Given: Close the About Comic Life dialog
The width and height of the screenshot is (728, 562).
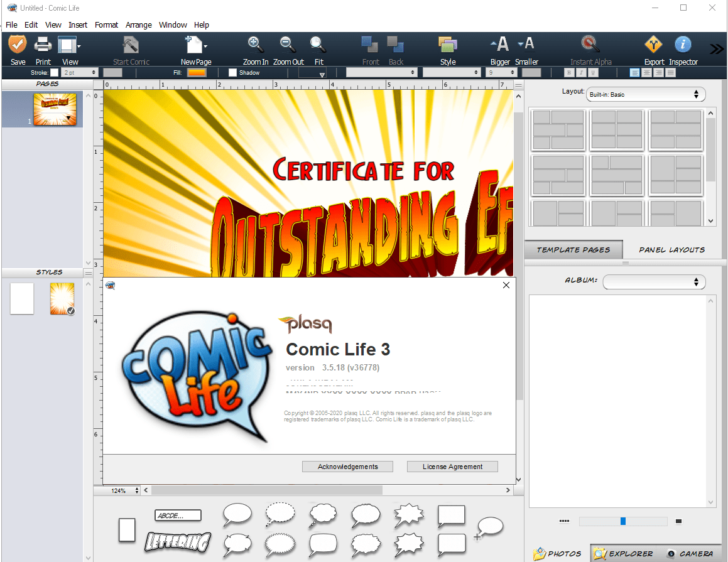Looking at the screenshot, I should tap(506, 285).
